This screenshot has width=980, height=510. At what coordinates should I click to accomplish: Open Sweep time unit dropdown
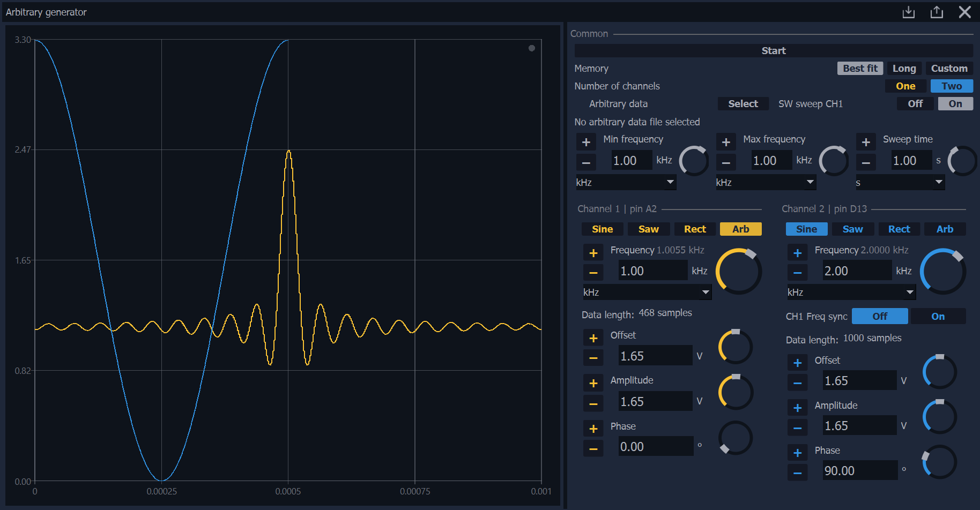coord(900,183)
